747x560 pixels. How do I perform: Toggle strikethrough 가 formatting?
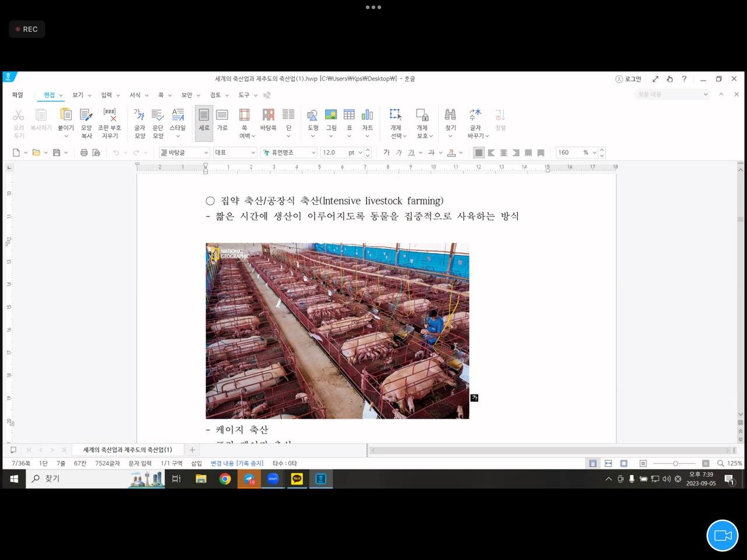tap(431, 153)
